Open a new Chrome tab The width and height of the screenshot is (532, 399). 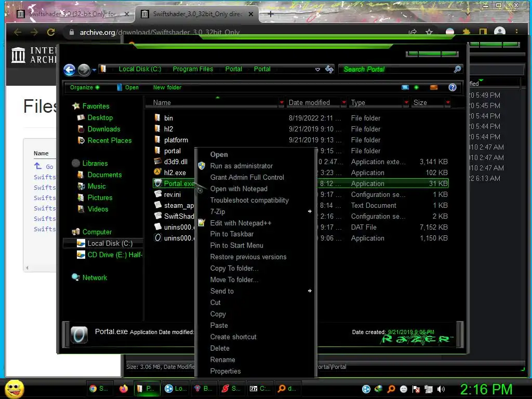(x=270, y=14)
